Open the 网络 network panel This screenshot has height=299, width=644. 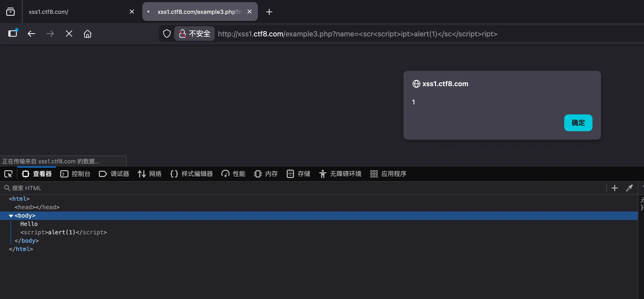pos(150,174)
